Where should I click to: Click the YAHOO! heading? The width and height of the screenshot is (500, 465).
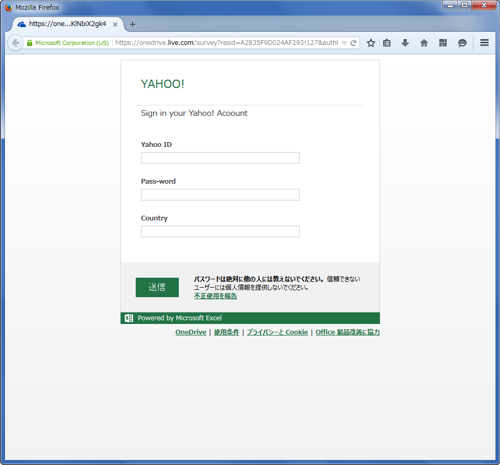pyautogui.click(x=162, y=84)
